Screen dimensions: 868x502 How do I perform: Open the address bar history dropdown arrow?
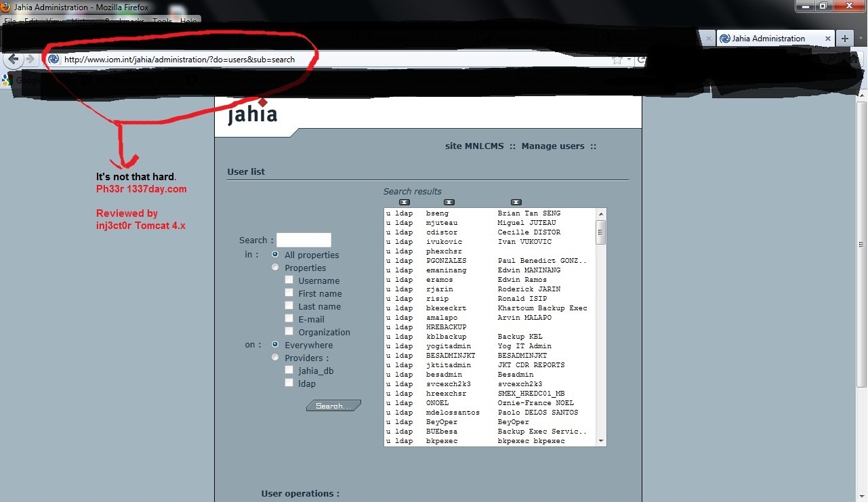click(629, 60)
